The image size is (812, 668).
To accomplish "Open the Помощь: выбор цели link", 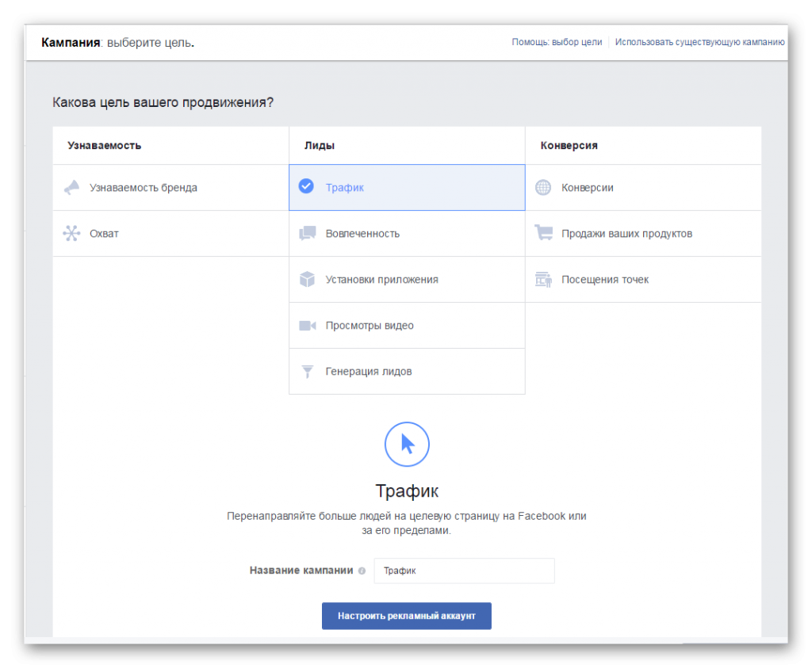I will 557,42.
